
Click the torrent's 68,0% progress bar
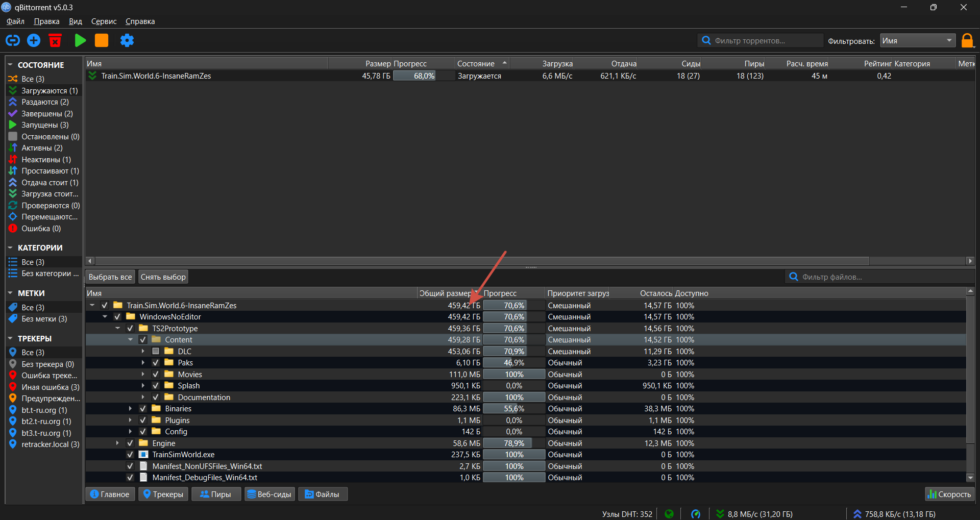[x=424, y=76]
